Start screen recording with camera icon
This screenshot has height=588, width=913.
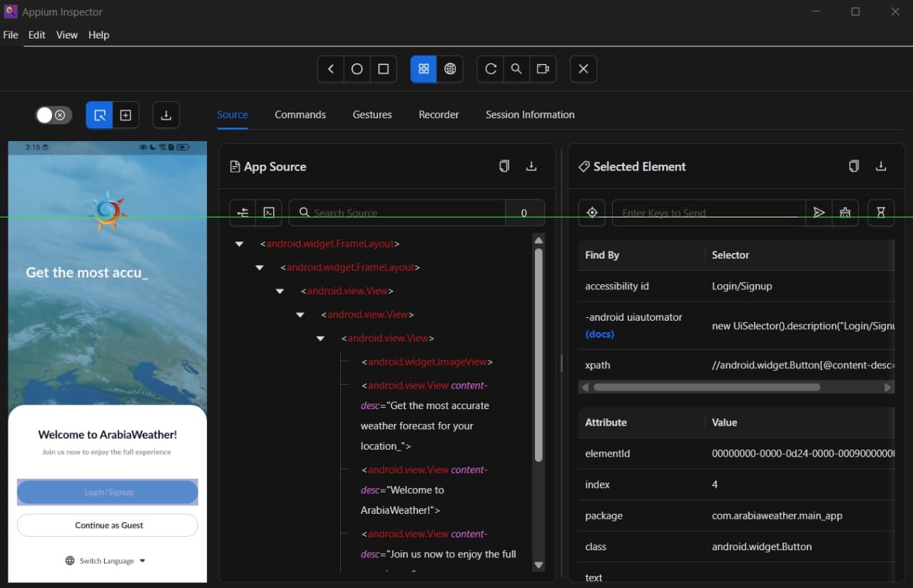pos(543,69)
